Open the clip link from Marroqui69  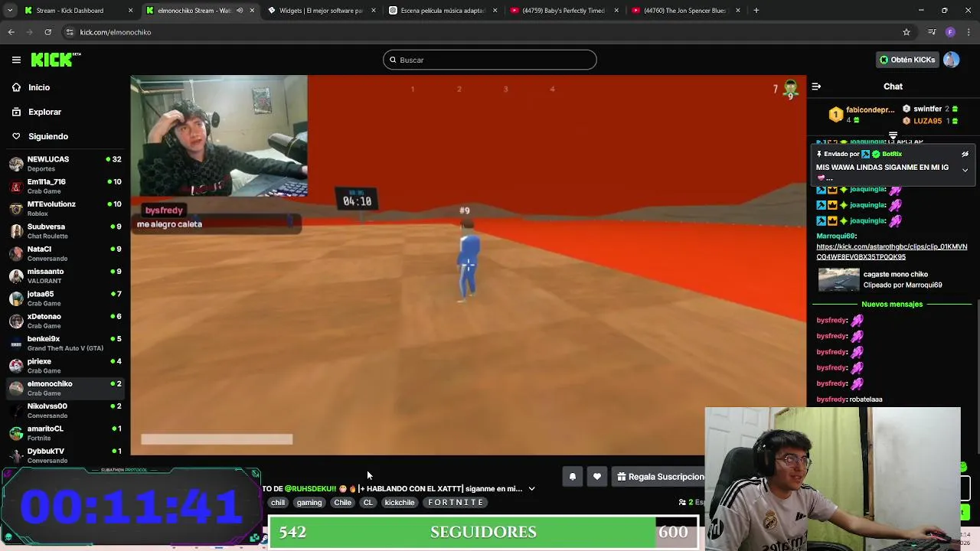click(x=892, y=252)
